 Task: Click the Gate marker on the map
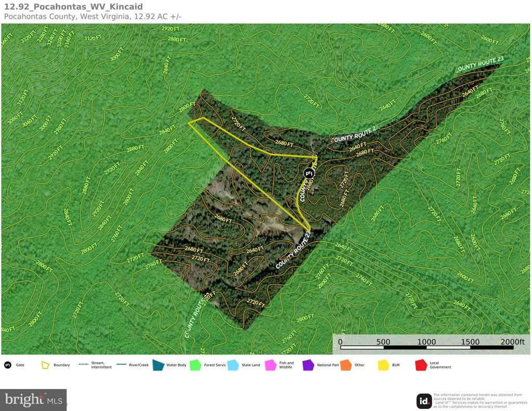point(308,173)
